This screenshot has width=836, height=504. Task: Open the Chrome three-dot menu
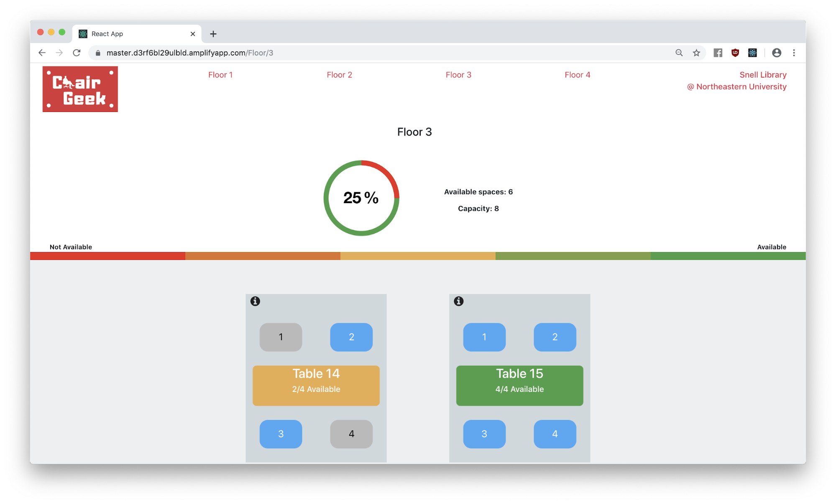(x=794, y=53)
